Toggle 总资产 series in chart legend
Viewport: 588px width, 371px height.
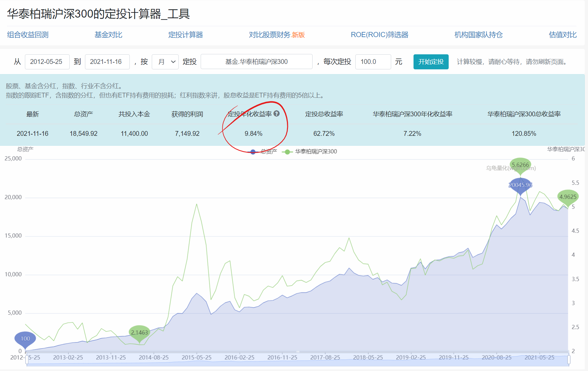[262, 151]
